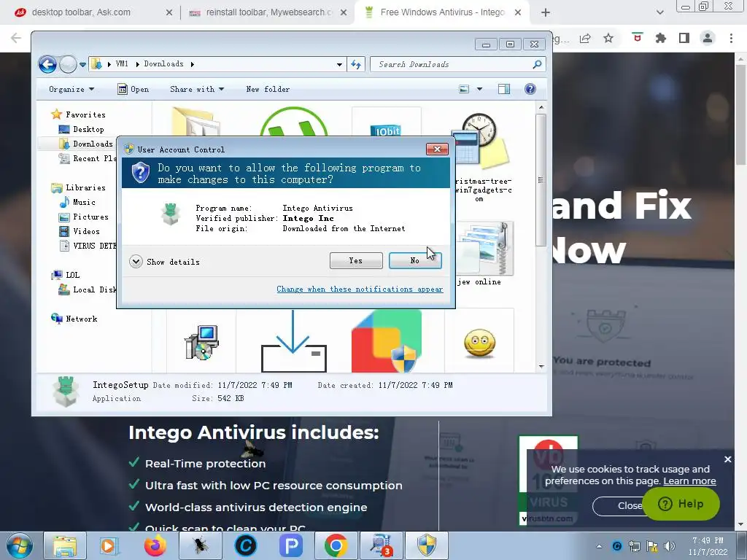747x560 pixels.
Task: Open Learn more link in cookie notice
Action: (x=689, y=481)
